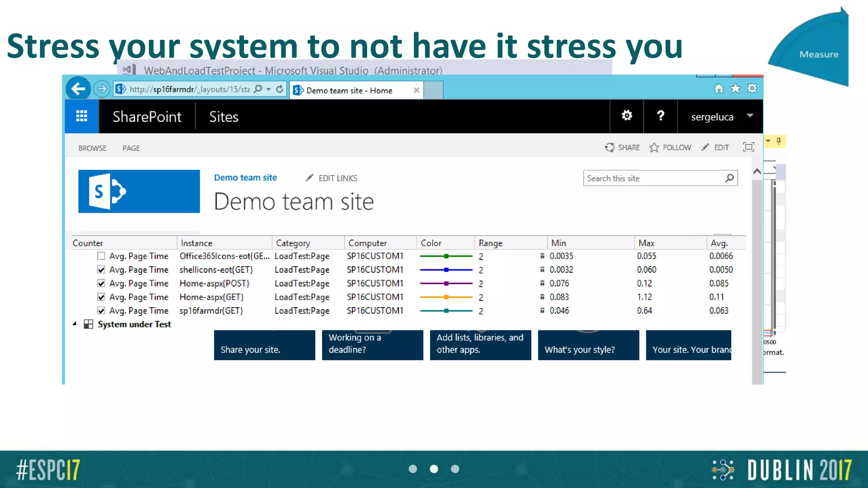Viewport: 868px width, 488px height.
Task: Open the SharePoint app launcher waffle
Action: [x=82, y=116]
